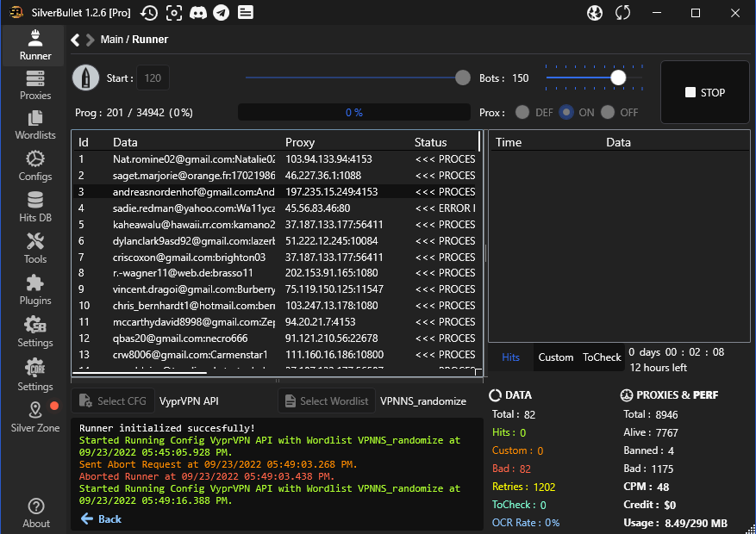Open the Telegram link icon
Image resolution: width=756 pixels, height=534 pixels.
click(x=222, y=13)
